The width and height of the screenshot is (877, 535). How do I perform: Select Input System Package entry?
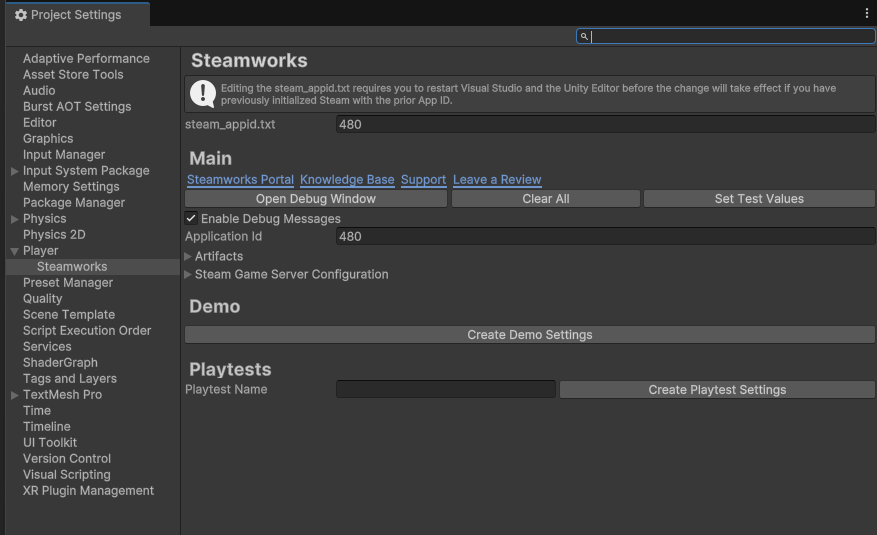point(86,171)
